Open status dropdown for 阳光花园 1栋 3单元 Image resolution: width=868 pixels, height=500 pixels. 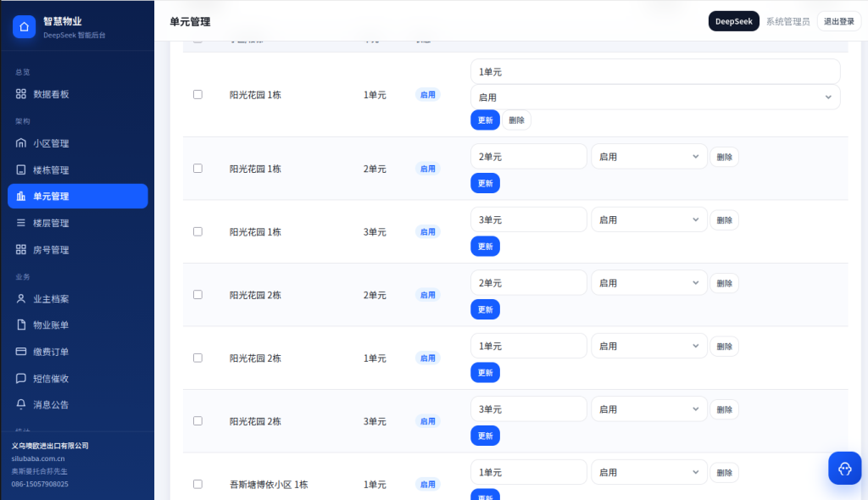(648, 219)
